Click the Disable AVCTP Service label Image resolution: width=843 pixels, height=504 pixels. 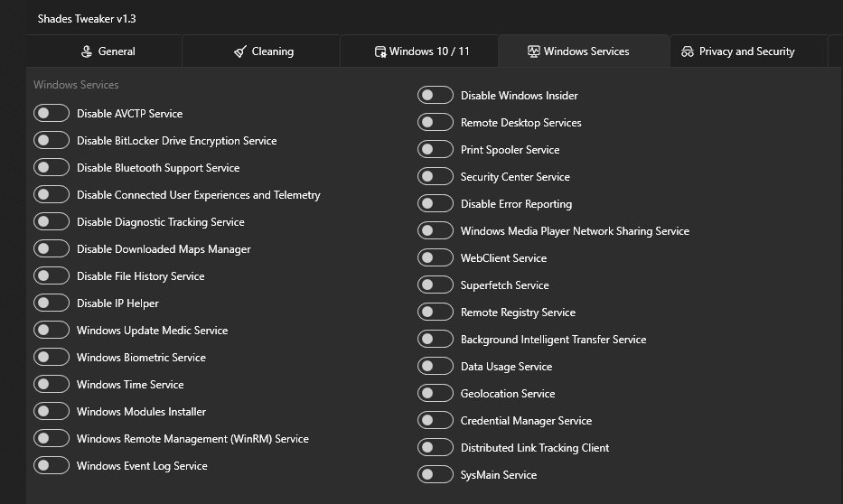coord(129,114)
